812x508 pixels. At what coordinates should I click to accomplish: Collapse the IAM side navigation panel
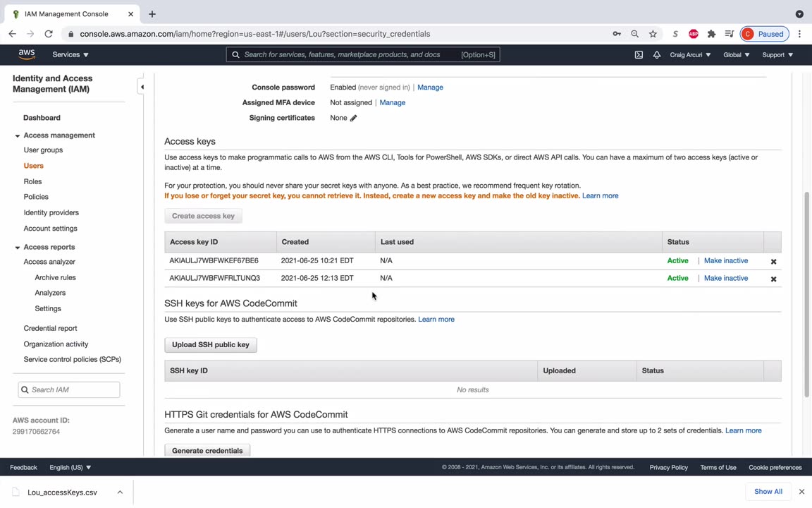coord(142,87)
